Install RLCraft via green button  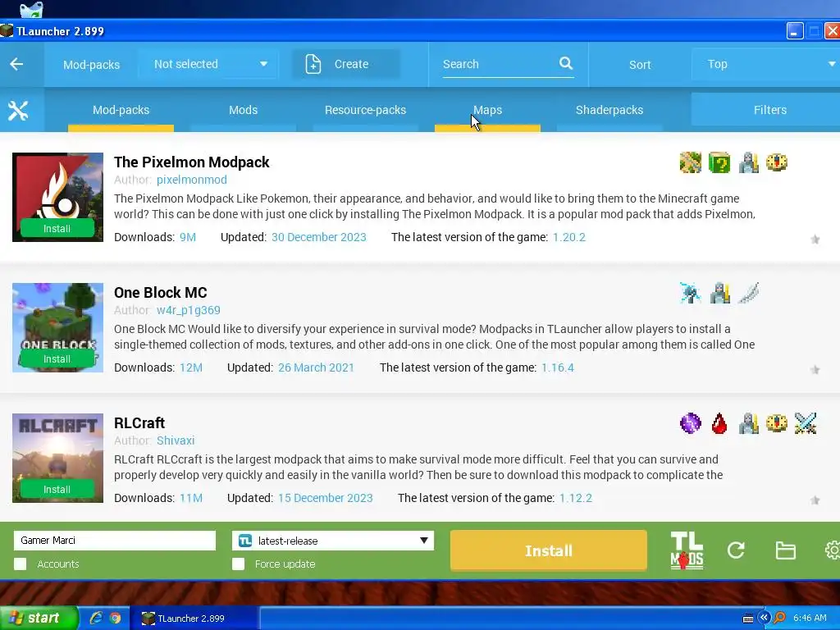click(57, 490)
